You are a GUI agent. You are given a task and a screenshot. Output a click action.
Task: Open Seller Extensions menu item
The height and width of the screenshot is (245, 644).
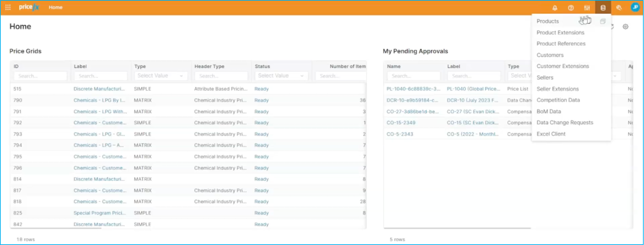558,89
